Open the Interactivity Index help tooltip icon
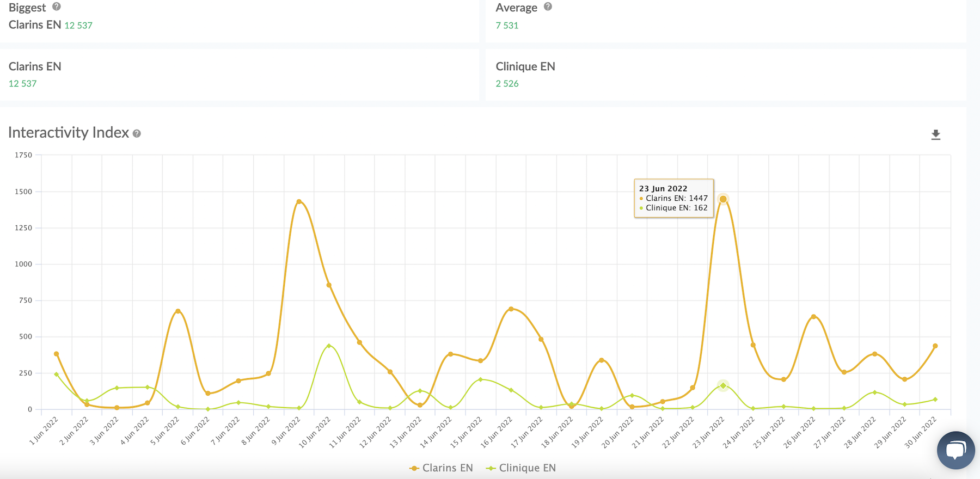 coord(137,133)
